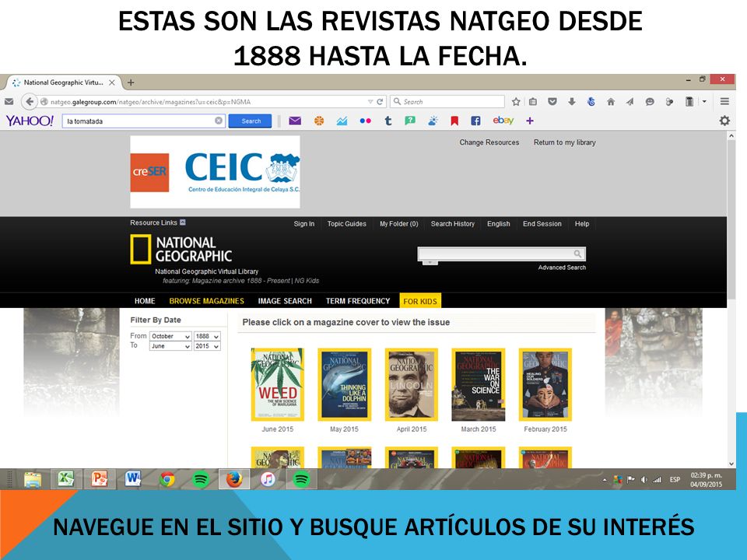
Task: Reload the page with the refresh icon
Action: (x=380, y=101)
